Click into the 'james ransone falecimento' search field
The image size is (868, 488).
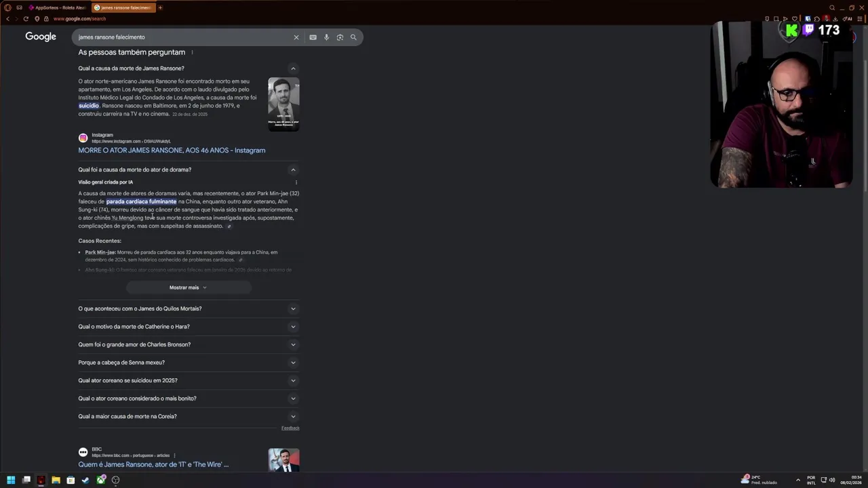[x=183, y=37]
